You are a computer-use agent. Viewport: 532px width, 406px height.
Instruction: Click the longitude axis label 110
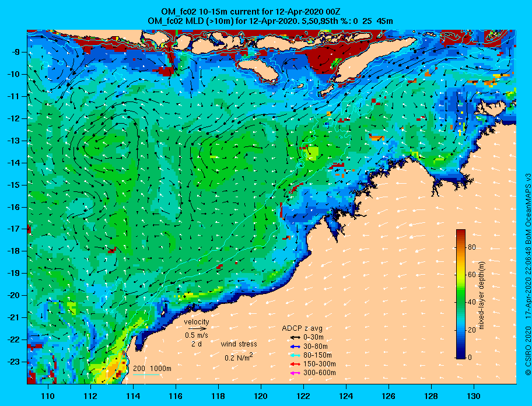pos(48,396)
